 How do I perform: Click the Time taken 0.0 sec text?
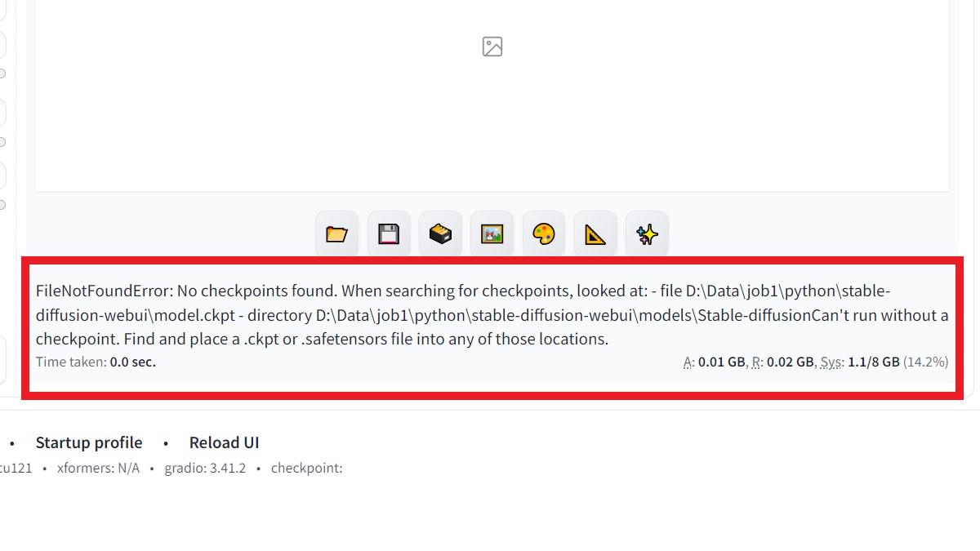[96, 362]
